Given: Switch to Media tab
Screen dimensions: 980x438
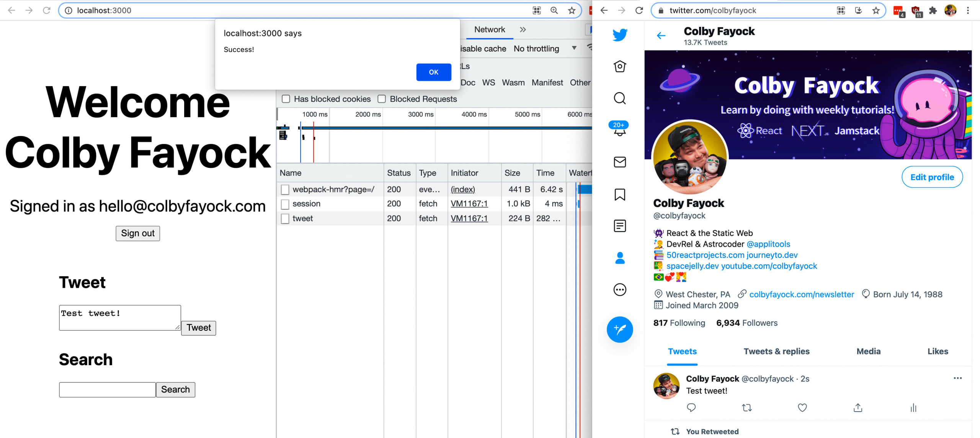Looking at the screenshot, I should pos(868,351).
